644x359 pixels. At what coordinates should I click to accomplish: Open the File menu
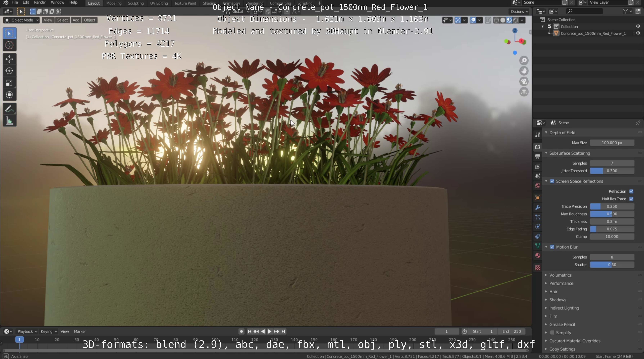pyautogui.click(x=15, y=3)
